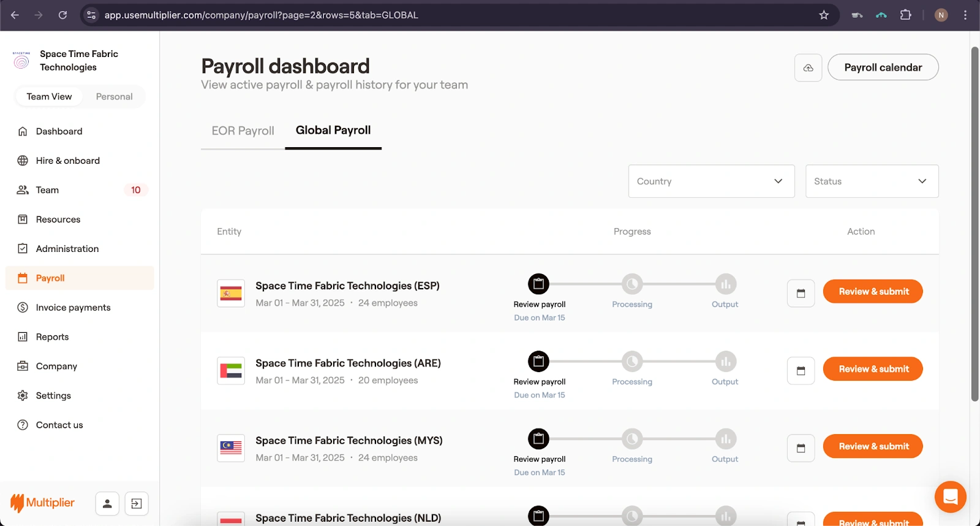Click 'Space Time Fabric Technologies (MYS)' entity name

349,440
